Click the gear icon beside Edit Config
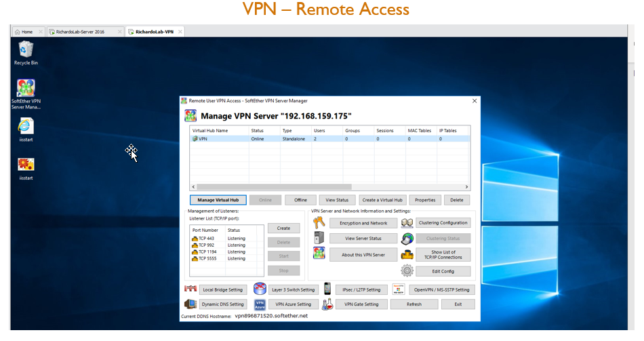The image size is (644, 341). tap(407, 270)
